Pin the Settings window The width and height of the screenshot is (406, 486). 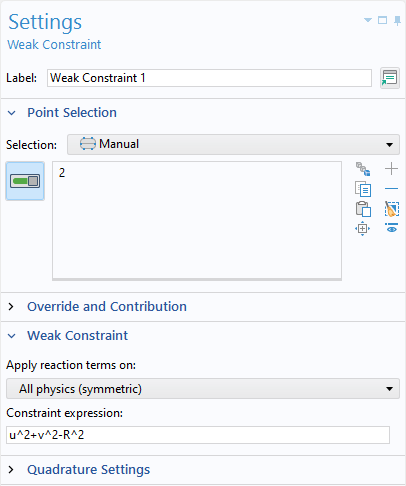coord(397,21)
